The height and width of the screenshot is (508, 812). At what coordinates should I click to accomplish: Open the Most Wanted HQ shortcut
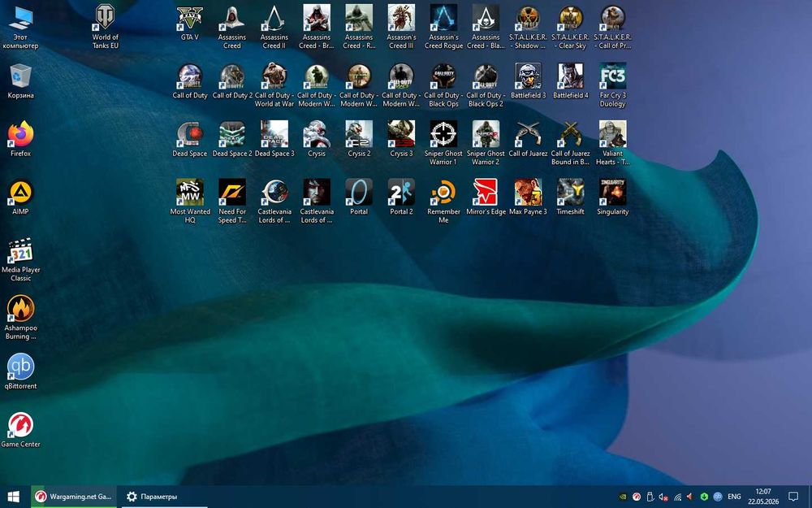(x=189, y=201)
